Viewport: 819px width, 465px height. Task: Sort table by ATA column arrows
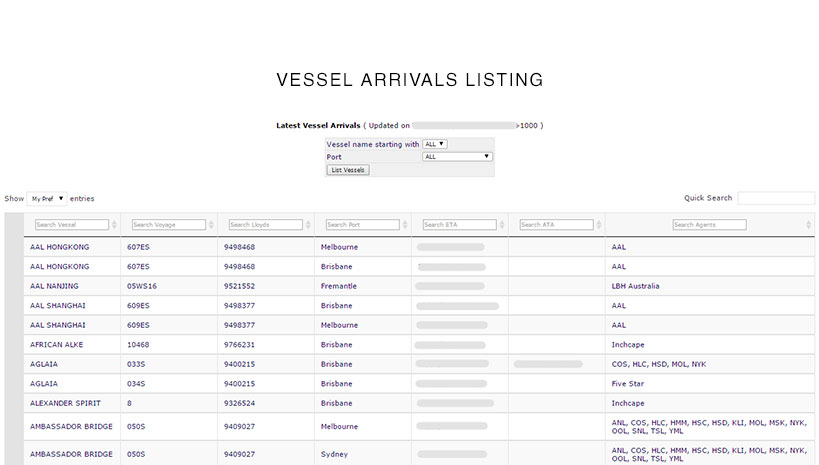click(x=598, y=225)
